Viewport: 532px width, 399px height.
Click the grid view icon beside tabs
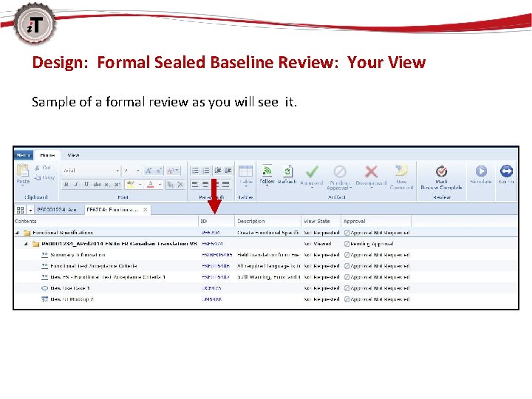point(21,210)
